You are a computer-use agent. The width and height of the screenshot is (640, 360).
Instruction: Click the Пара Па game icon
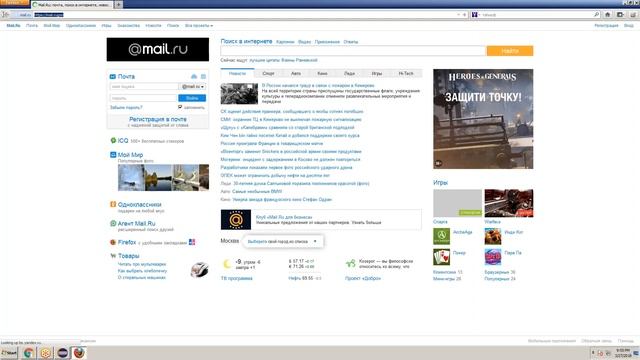tap(493, 257)
